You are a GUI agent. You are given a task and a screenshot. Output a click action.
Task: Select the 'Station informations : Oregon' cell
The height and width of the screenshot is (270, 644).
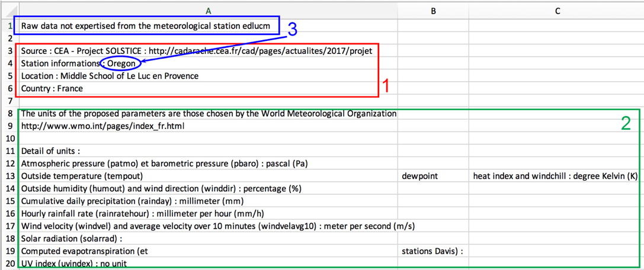[82, 64]
